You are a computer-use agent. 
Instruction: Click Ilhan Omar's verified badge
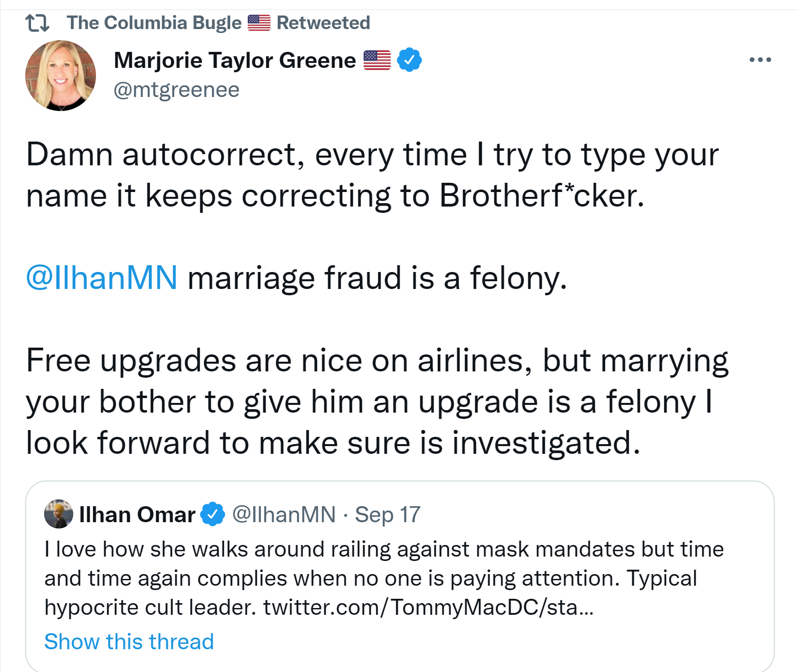[x=212, y=514]
